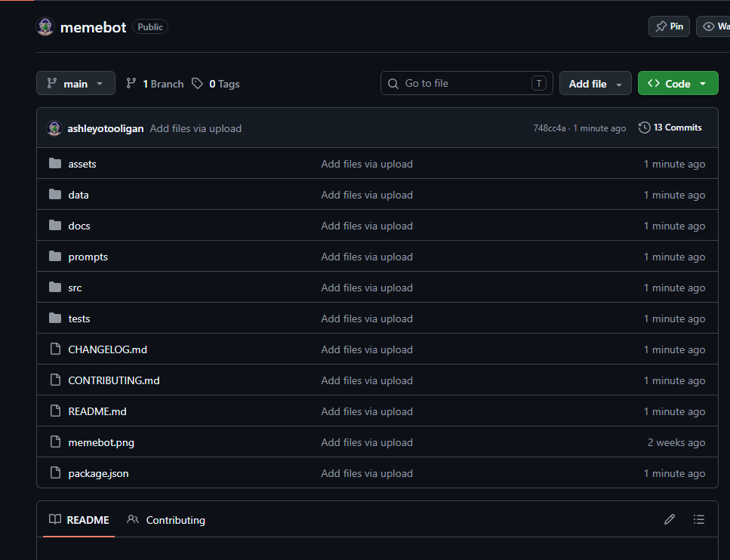
Task: Switch to the Contributing tab
Action: click(x=166, y=520)
